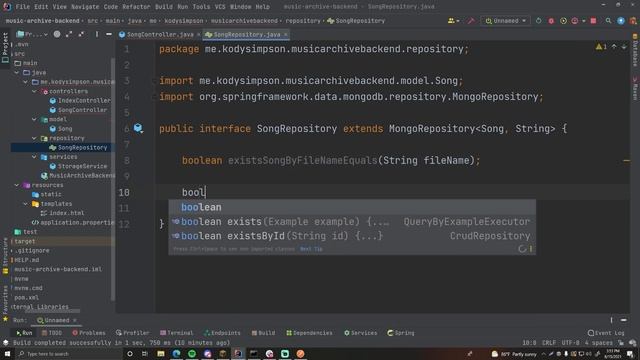Click the Code With Me people icon

(x=451, y=21)
